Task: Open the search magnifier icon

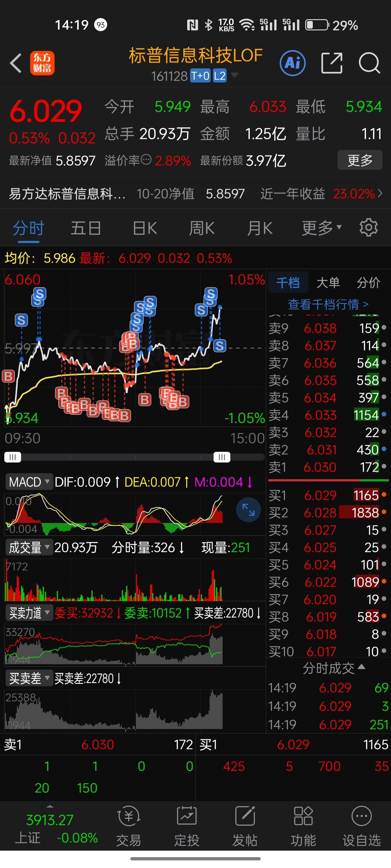Action: (369, 63)
